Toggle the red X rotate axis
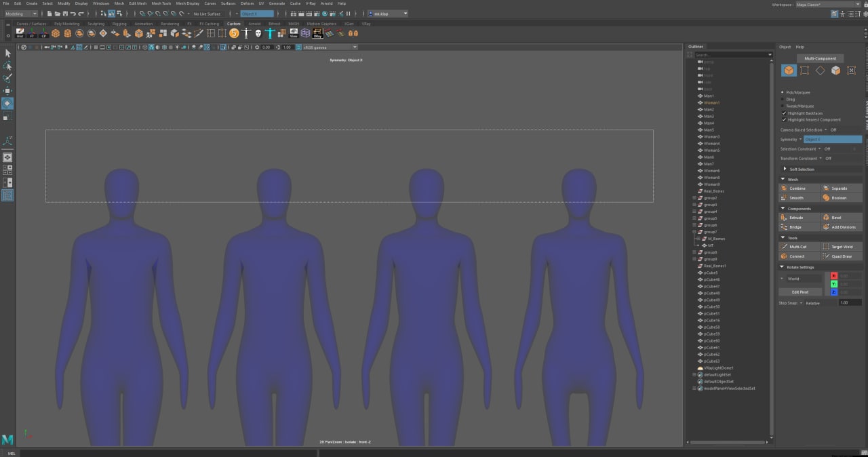868x457 pixels. pyautogui.click(x=834, y=276)
